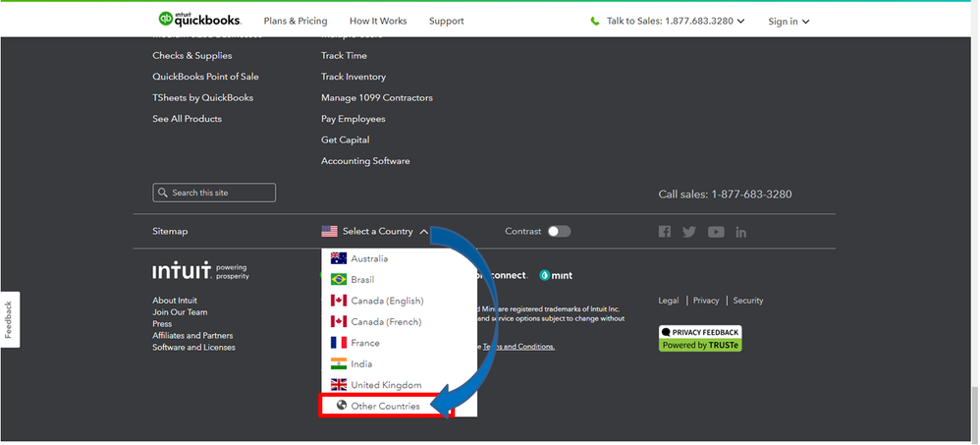The image size is (980, 445).
Task: Toggle the Contrast switch
Action: tap(560, 231)
